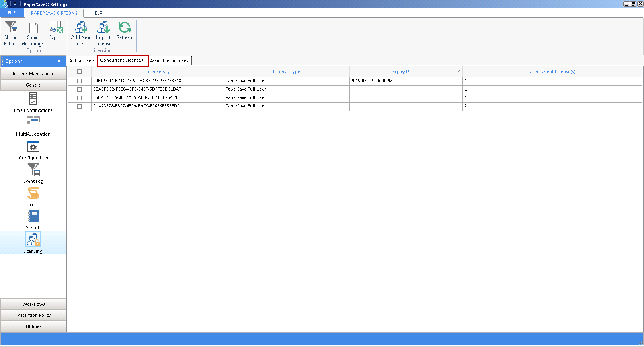Screen dimensions: 644x347
Task: Check the row for key 55B4576F-6A0E
Action: (x=79, y=98)
